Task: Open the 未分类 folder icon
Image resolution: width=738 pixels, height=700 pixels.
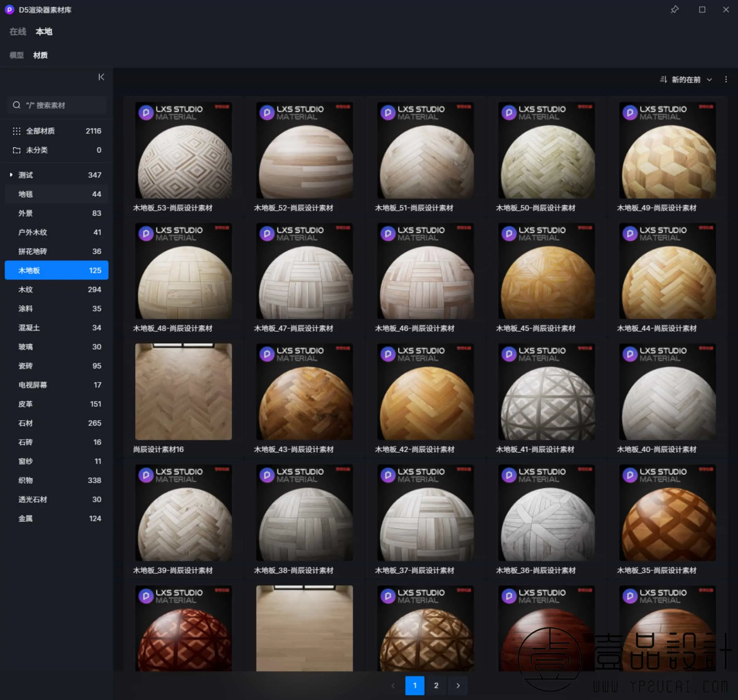Action: click(x=16, y=150)
